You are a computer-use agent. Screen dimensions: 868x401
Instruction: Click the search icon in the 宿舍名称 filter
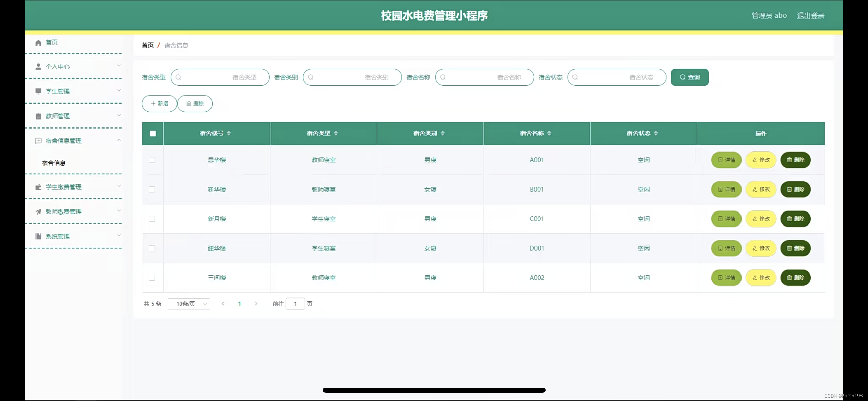(x=443, y=77)
